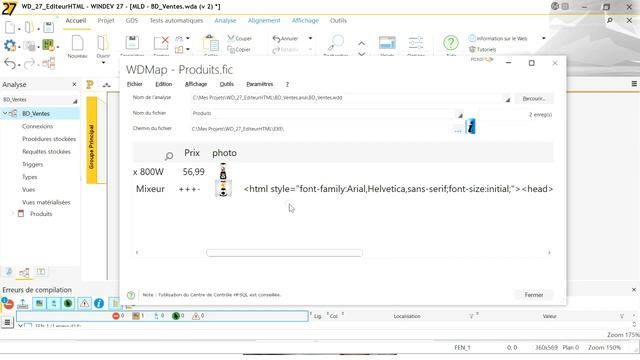
Task: Click the green circle filter icon in compilation pane
Action: click(68, 303)
